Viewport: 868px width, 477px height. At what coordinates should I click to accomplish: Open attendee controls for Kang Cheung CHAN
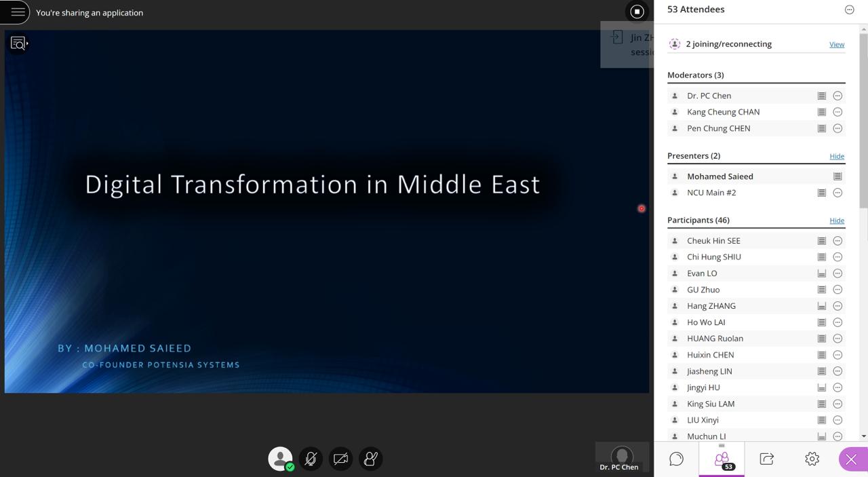pos(837,112)
